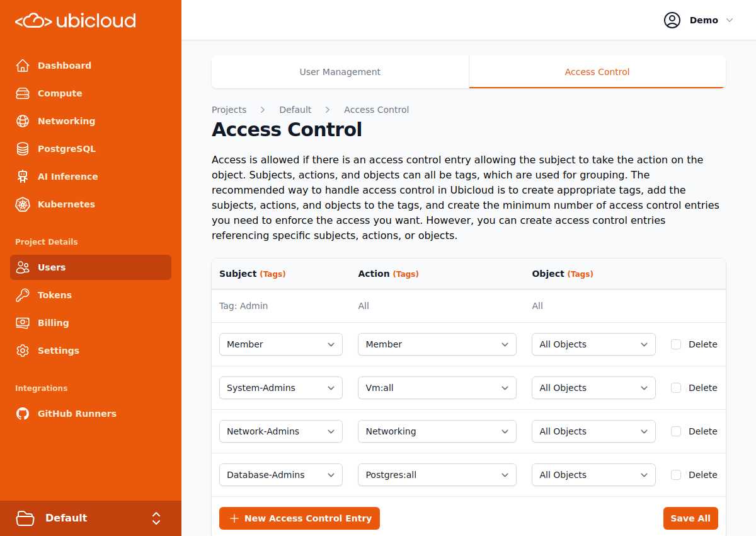Check Delete box for Member row
This screenshot has width=756, height=536.
pyautogui.click(x=676, y=344)
